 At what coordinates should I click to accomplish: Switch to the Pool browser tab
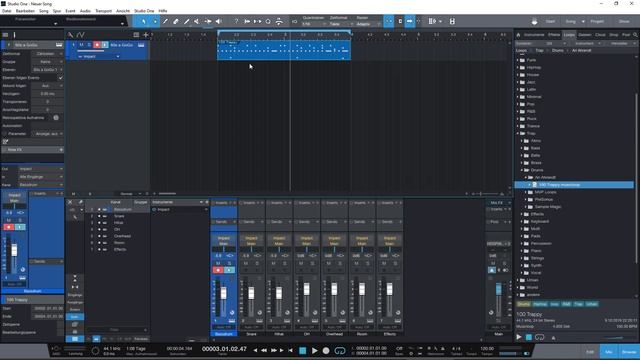click(626, 35)
